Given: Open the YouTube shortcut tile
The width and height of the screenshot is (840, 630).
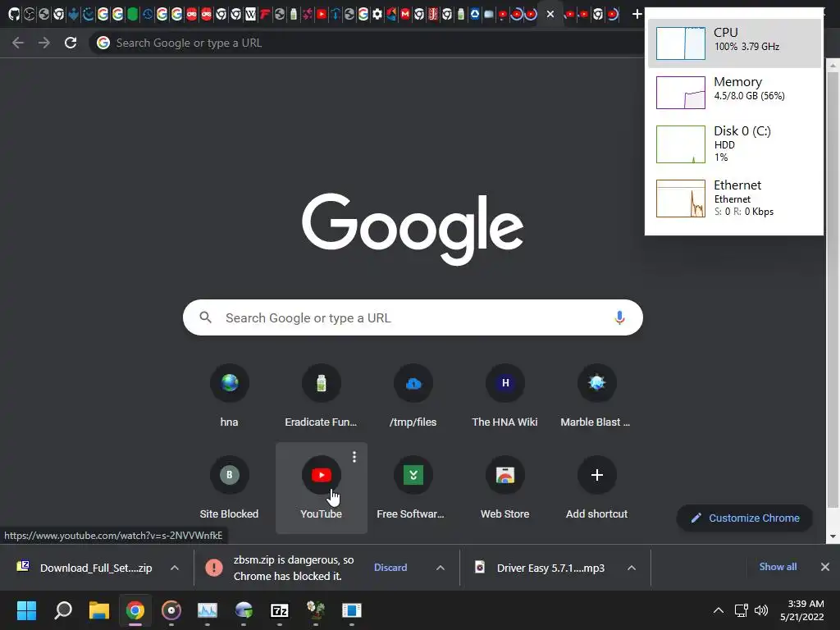Looking at the screenshot, I should (x=321, y=488).
